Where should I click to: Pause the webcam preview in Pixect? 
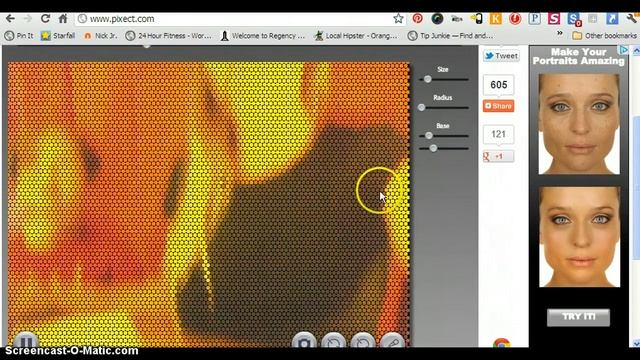tap(26, 341)
